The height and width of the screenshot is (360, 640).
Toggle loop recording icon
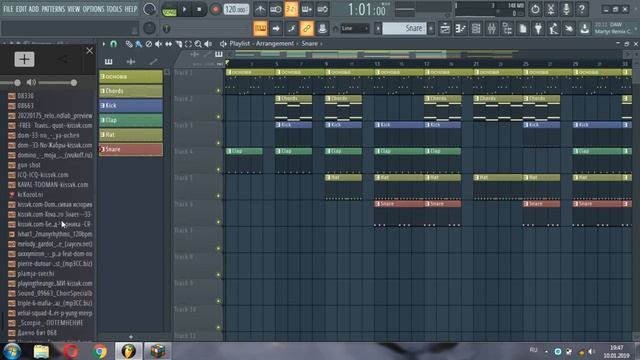pos(322,9)
